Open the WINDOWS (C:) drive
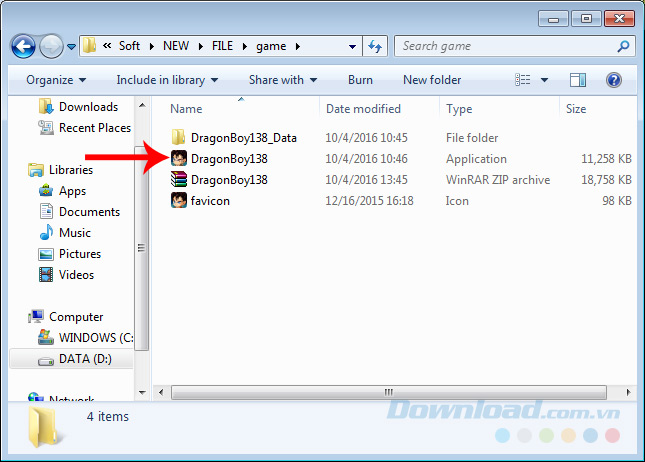This screenshot has height=462, width=645. [96, 338]
